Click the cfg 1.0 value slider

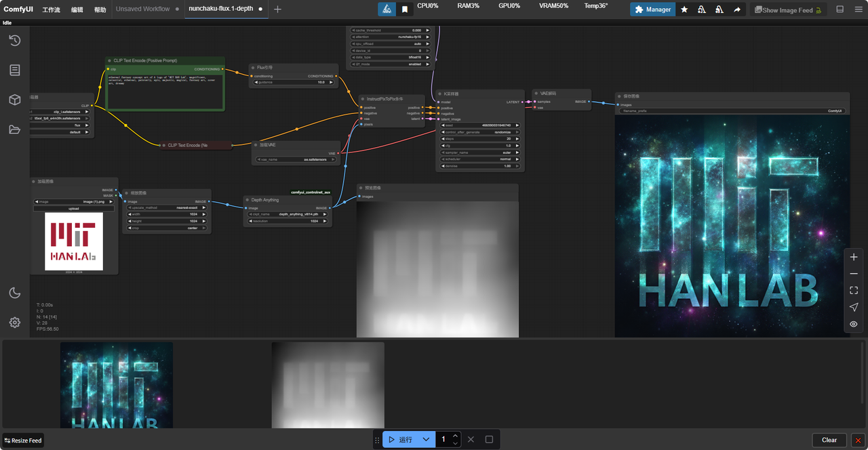coord(479,146)
